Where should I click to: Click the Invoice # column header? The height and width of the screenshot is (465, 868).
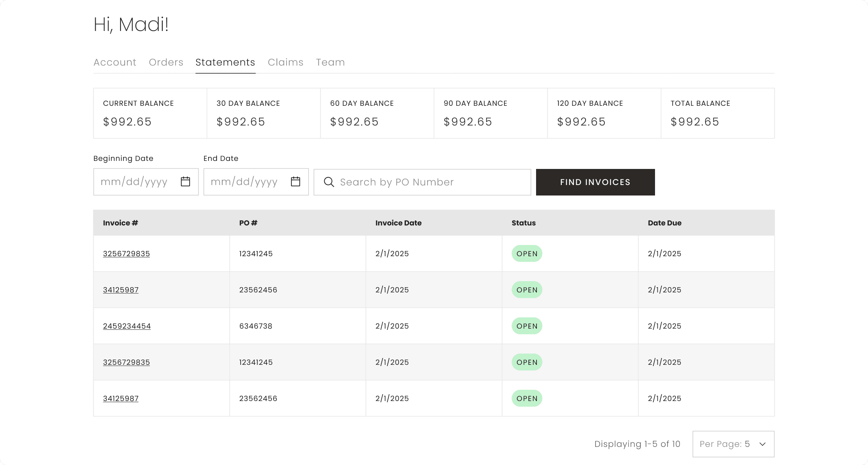(120, 222)
